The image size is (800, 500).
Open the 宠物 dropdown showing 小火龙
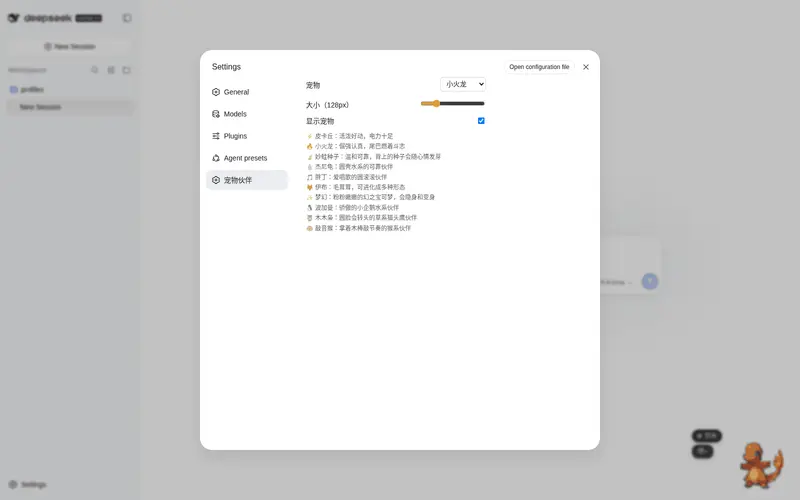click(463, 84)
